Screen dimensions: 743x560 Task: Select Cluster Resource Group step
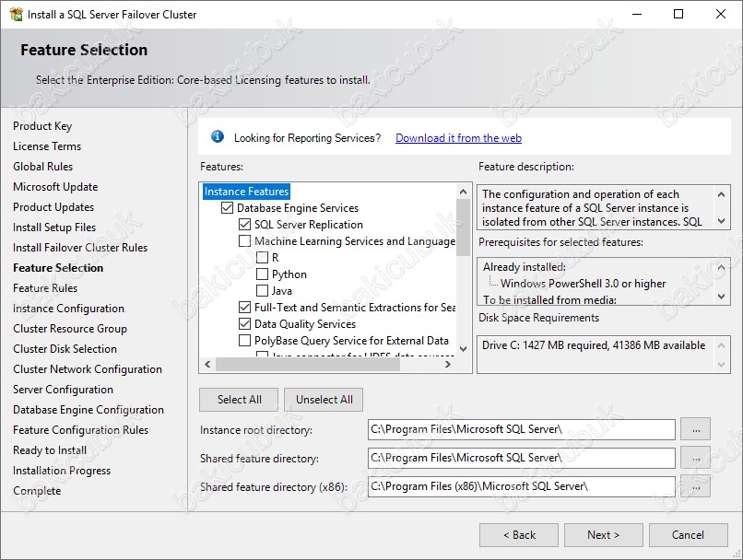70,329
